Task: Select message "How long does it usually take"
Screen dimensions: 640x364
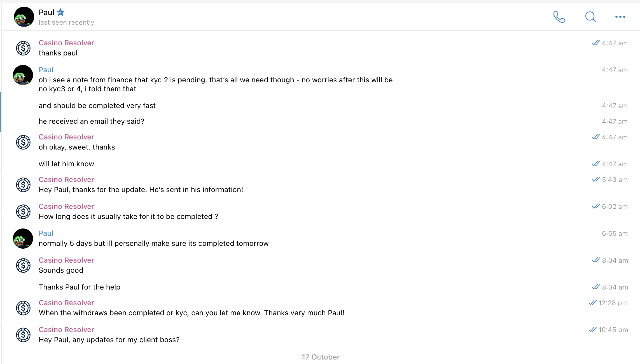Action: point(128,216)
